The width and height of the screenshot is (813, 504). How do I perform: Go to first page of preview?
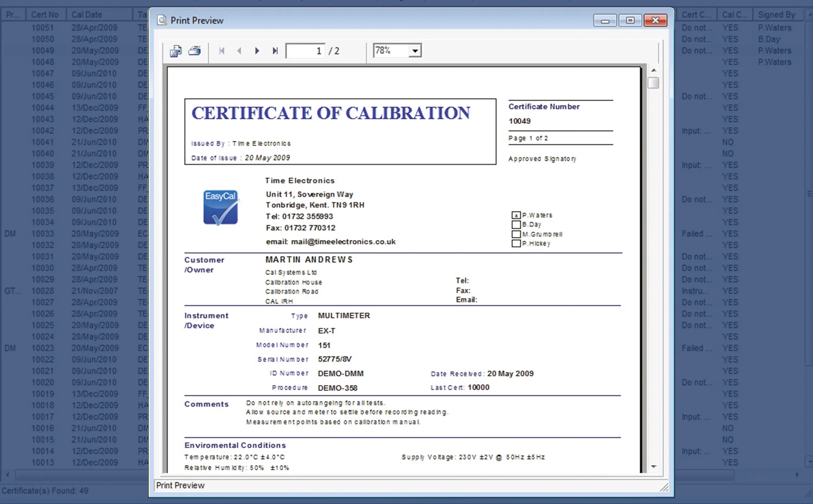[222, 51]
